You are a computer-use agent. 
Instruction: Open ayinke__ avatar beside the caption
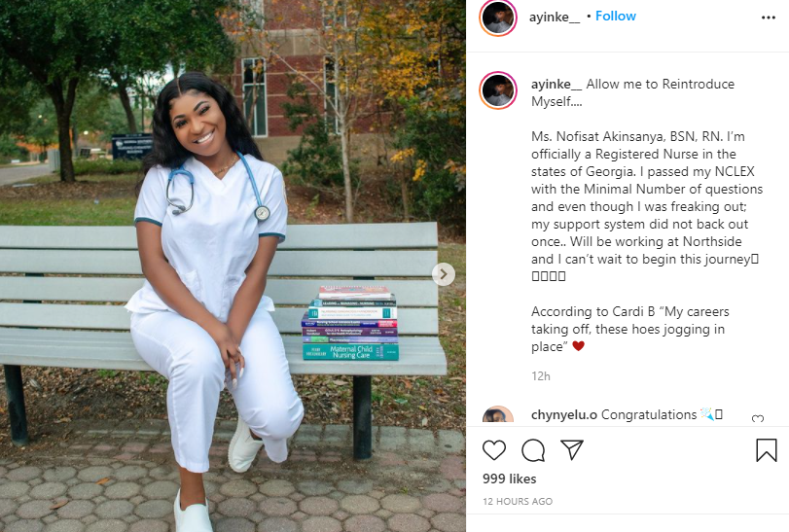click(498, 90)
